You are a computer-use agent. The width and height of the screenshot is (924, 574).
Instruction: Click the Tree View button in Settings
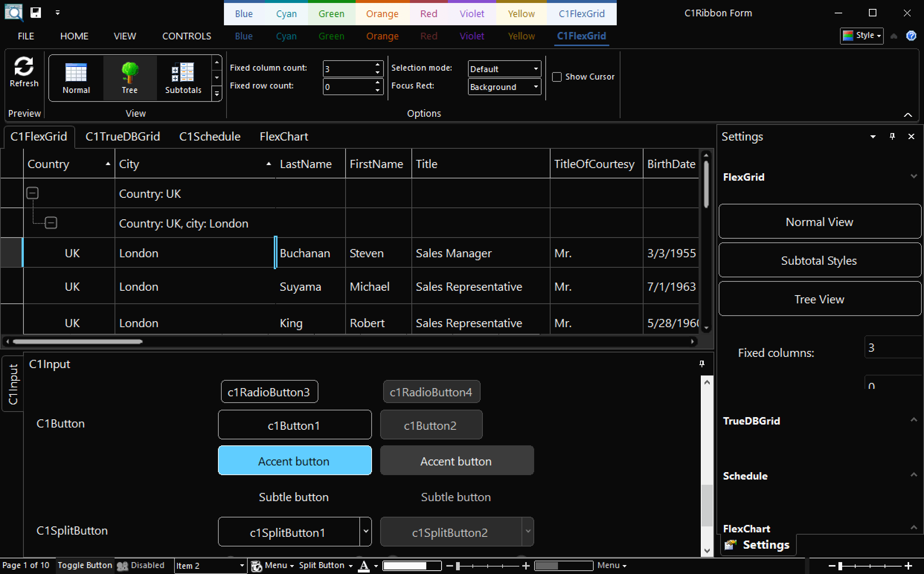819,299
